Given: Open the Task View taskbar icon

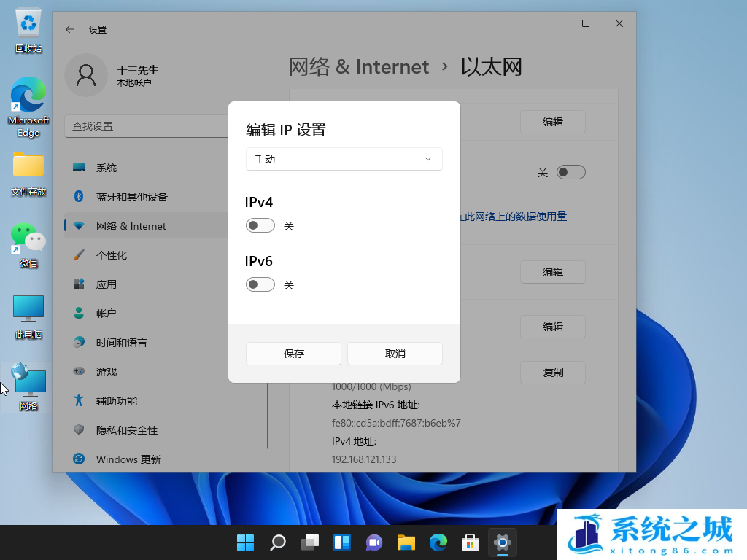Looking at the screenshot, I should (x=310, y=542).
